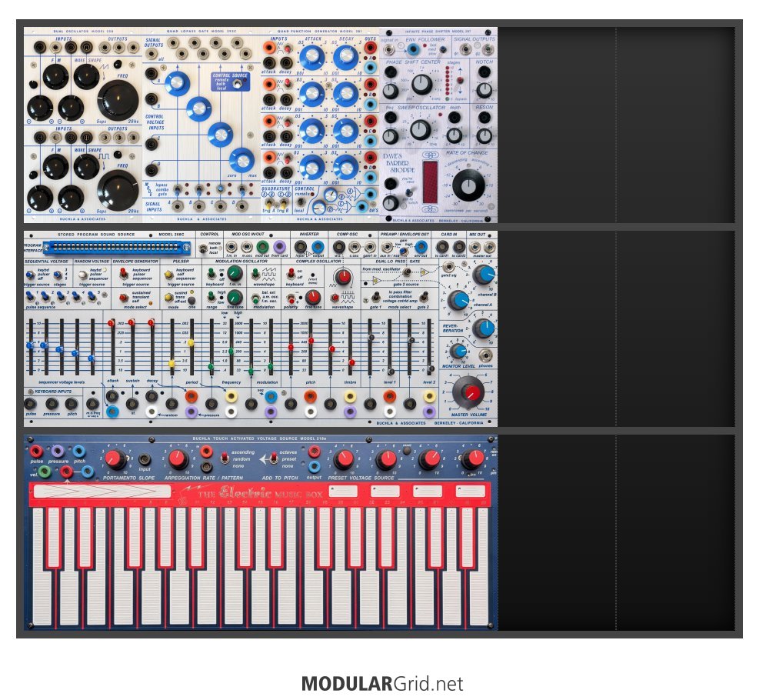766x700 pixels.
Task: Click the top oscillator FREQ knob on Model 258
Action: pos(118,99)
